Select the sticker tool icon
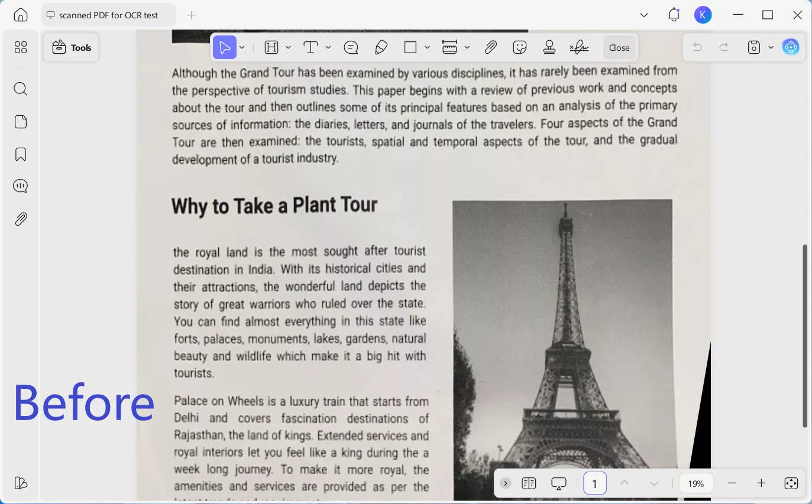The height and width of the screenshot is (504, 812). coord(520,48)
